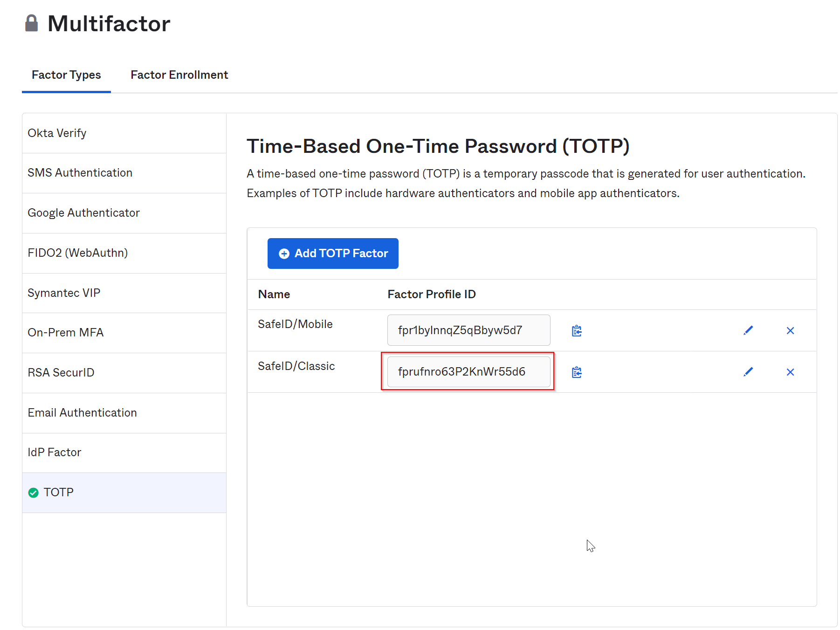Copy the SafeID/Mobile factor profile ID

[577, 331]
